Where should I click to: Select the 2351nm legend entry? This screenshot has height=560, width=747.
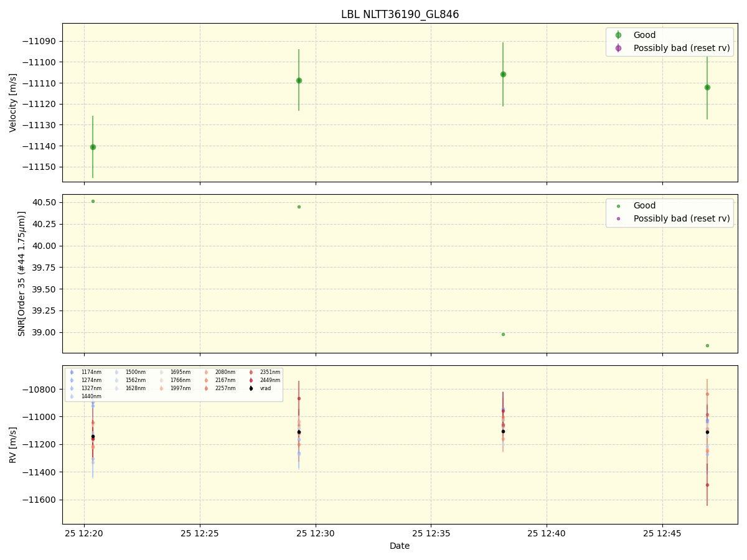(264, 372)
